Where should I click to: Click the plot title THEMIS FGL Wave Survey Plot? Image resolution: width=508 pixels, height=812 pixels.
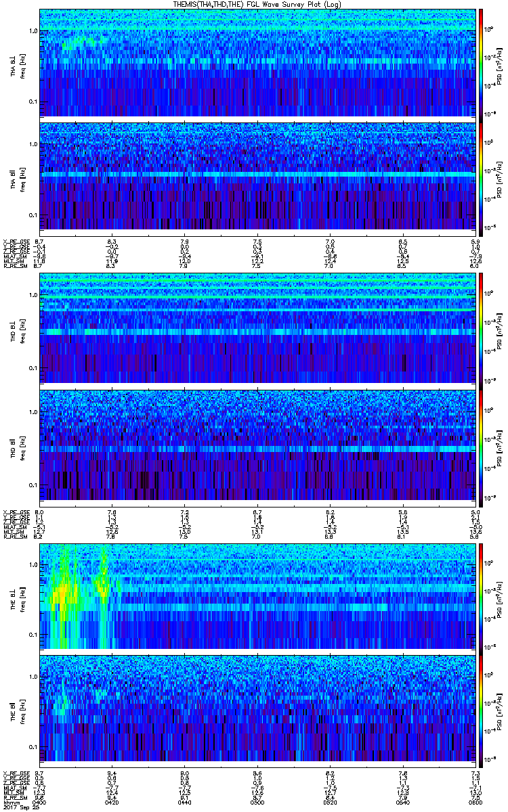(256, 4)
